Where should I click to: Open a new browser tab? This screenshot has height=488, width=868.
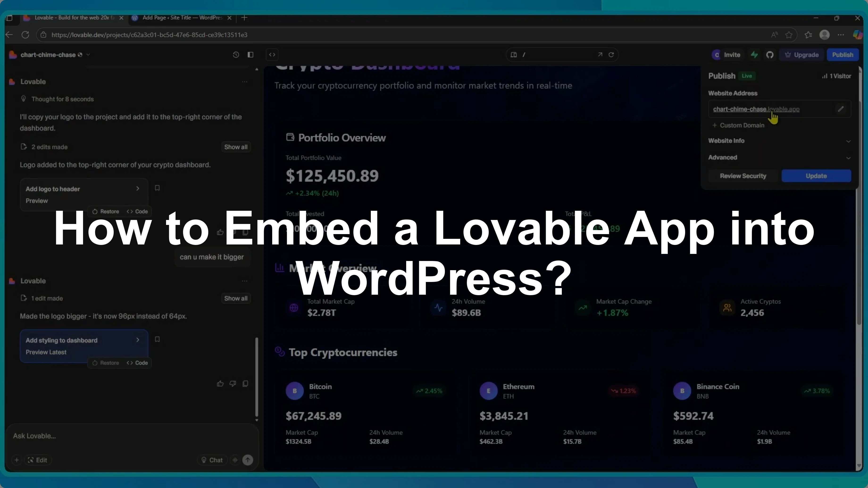coord(245,18)
